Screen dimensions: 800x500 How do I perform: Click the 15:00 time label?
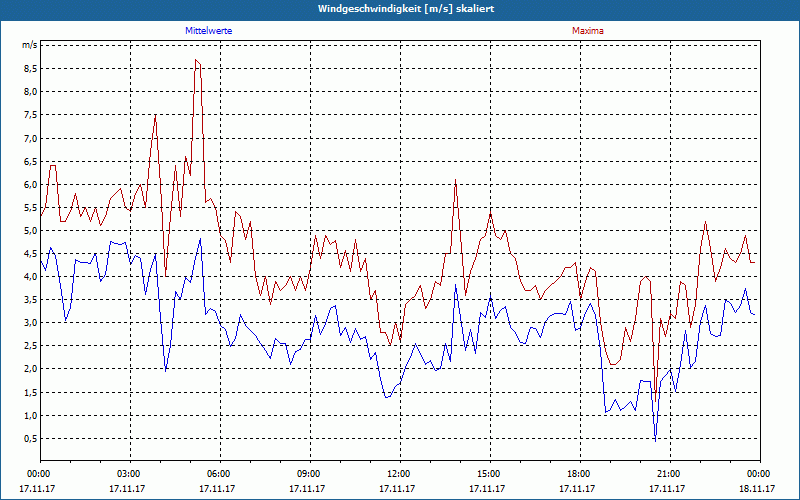(490, 474)
